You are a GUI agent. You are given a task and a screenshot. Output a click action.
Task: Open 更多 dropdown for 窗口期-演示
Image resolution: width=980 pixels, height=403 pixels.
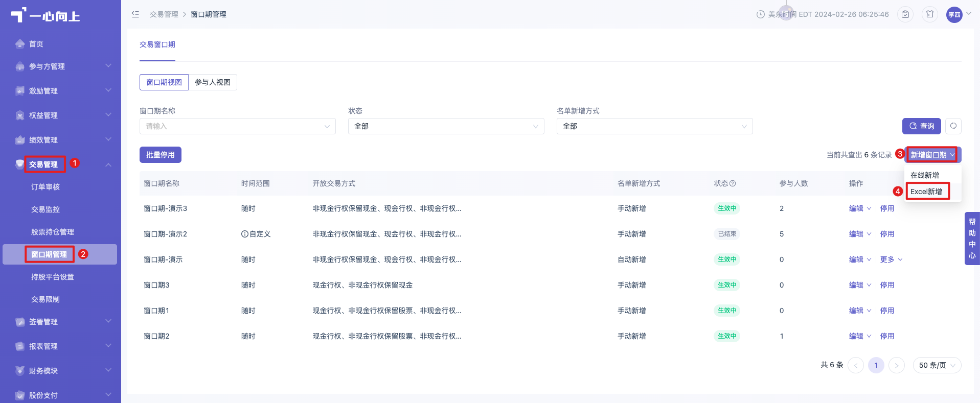[892, 259]
